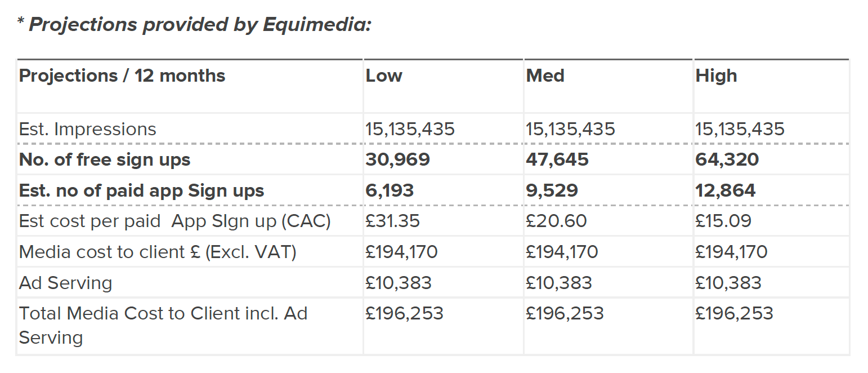Select the 'Est. Impressions' row label
This screenshot has height=373, width=868.
tap(87, 129)
